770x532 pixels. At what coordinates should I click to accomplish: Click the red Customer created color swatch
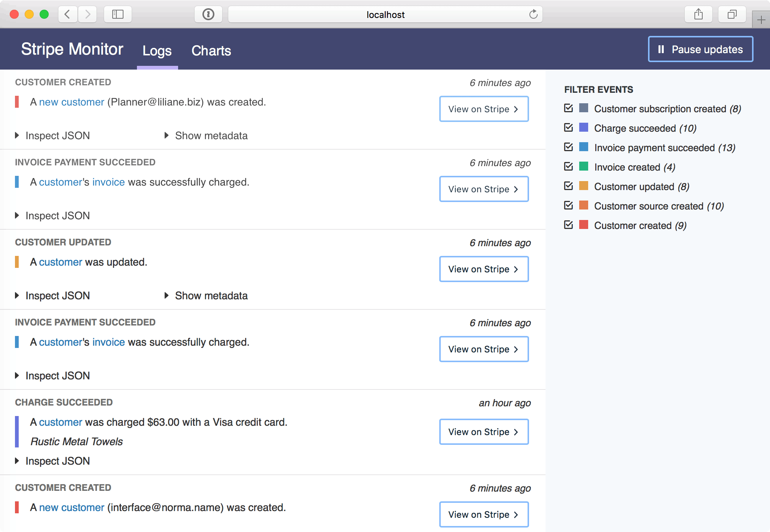click(584, 225)
